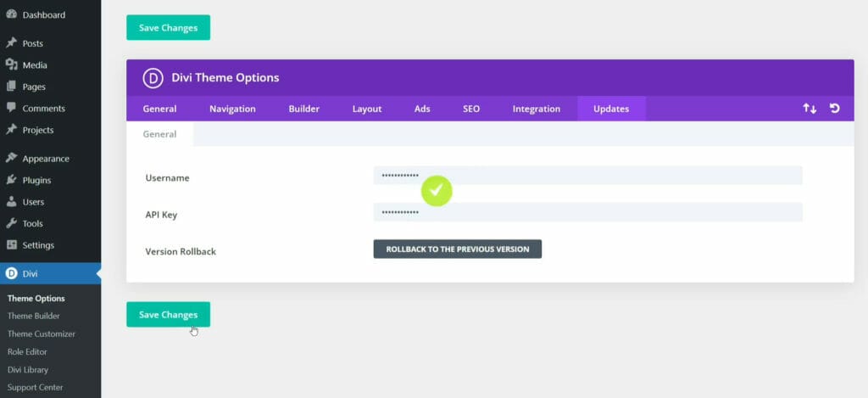The image size is (868, 398).
Task: Click the Users person icon
Action: pyautogui.click(x=11, y=201)
